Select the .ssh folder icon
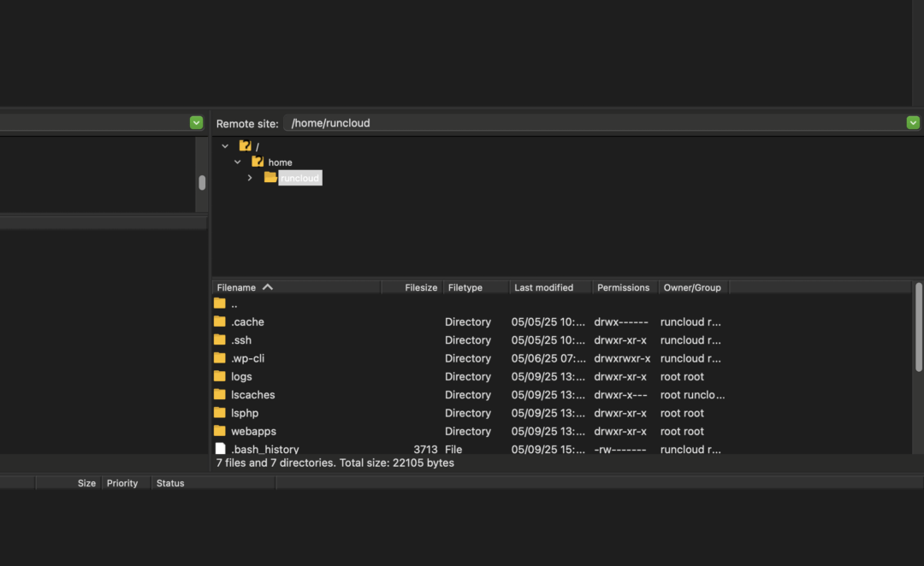Image resolution: width=924 pixels, height=566 pixels. tap(220, 339)
